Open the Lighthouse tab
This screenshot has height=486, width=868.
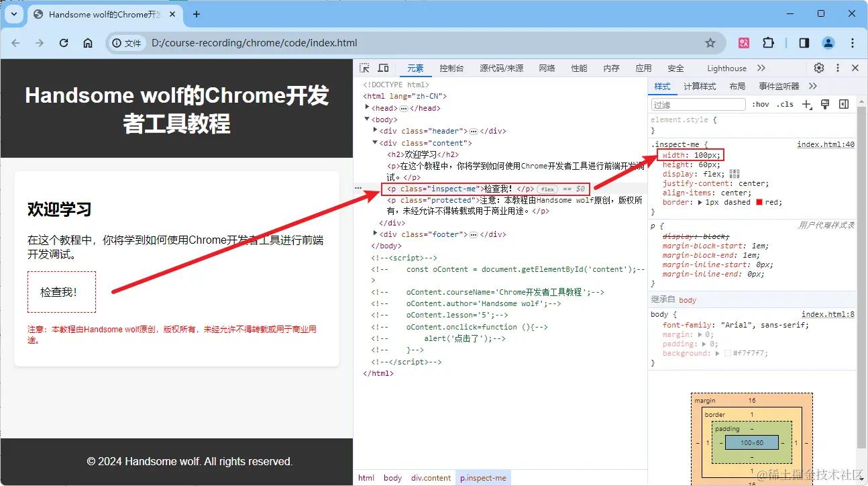click(x=726, y=68)
